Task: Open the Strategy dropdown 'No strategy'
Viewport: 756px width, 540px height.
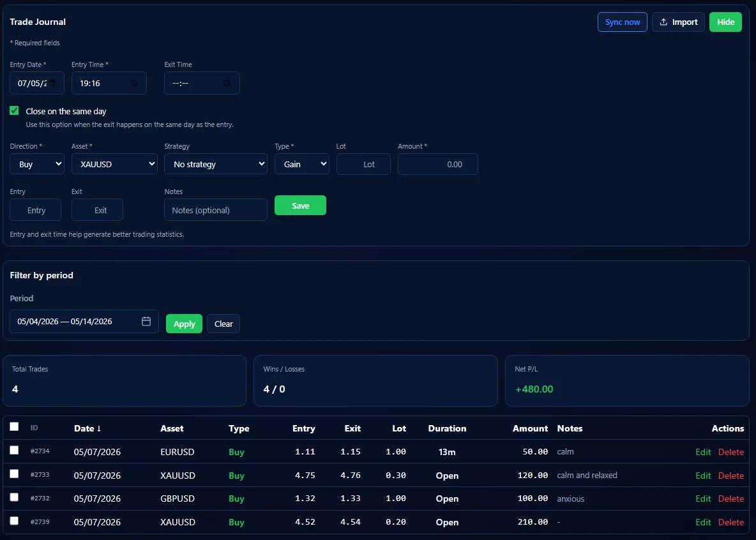Action: pyautogui.click(x=216, y=164)
